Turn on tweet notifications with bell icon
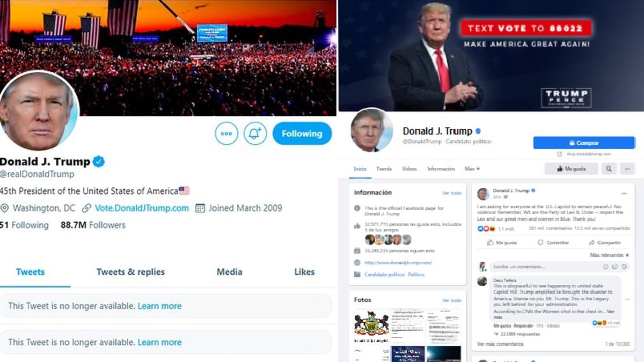This screenshot has height=362, width=644. [255, 134]
